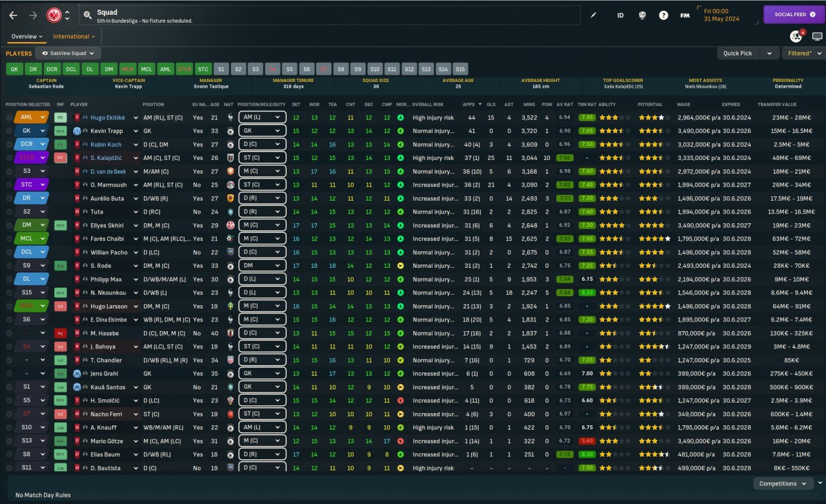The image size is (826, 504).
Task: Tick the selection circle for D. van de Beek
Action: (9, 172)
